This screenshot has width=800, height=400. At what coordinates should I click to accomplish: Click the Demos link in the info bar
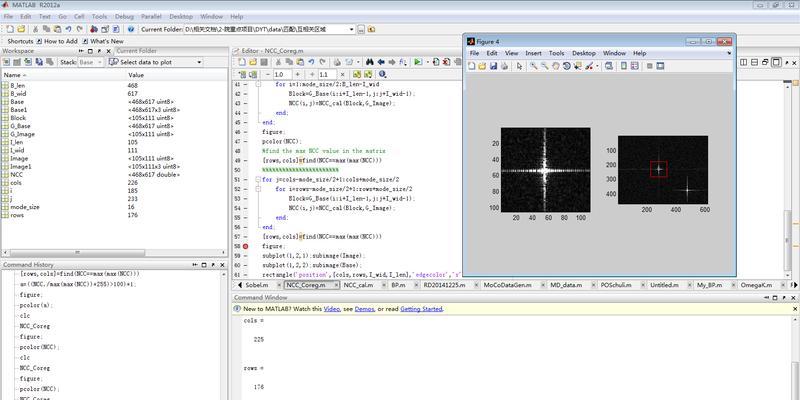pyautogui.click(x=364, y=309)
